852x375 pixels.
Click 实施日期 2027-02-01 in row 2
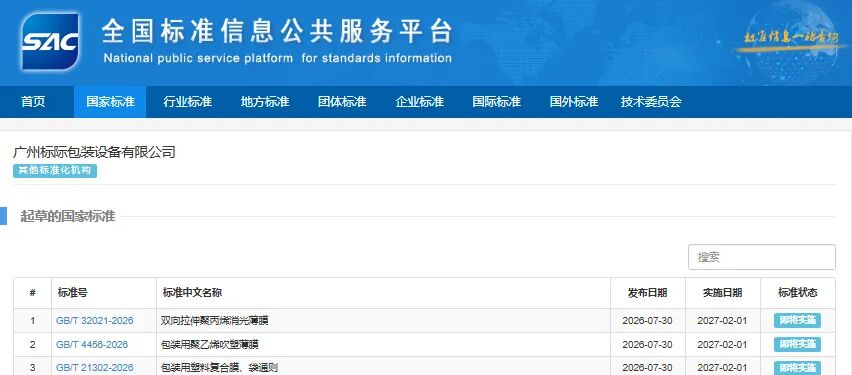pyautogui.click(x=722, y=345)
